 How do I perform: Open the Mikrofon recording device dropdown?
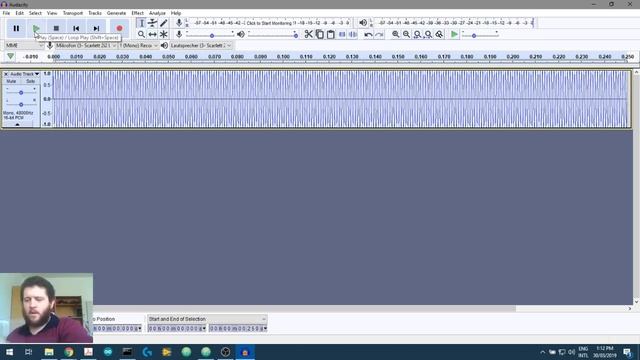(x=86, y=45)
